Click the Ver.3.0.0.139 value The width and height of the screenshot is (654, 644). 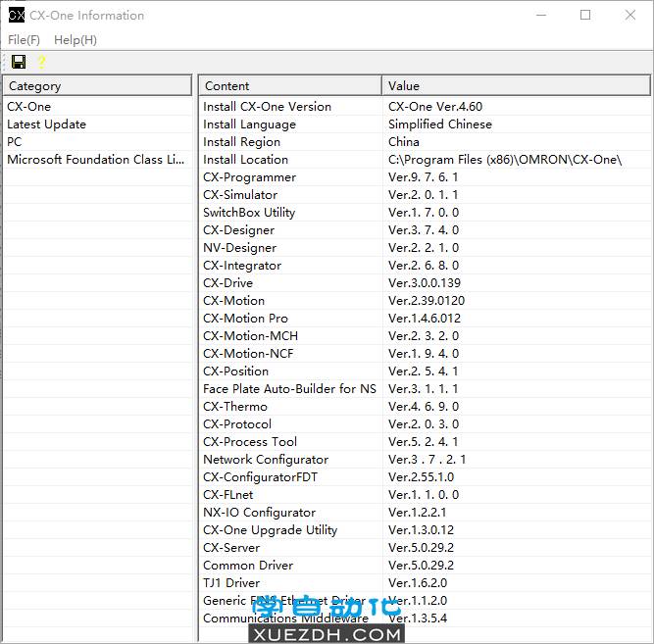click(x=425, y=283)
